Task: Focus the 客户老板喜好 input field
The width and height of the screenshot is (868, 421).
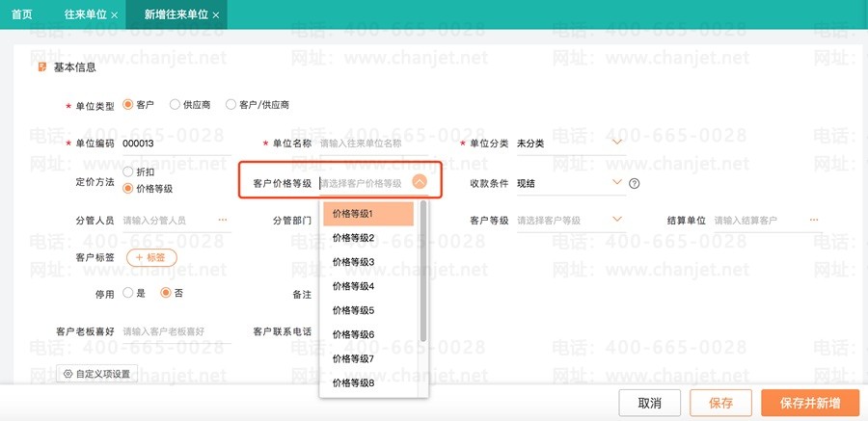Action: pyautogui.click(x=176, y=331)
